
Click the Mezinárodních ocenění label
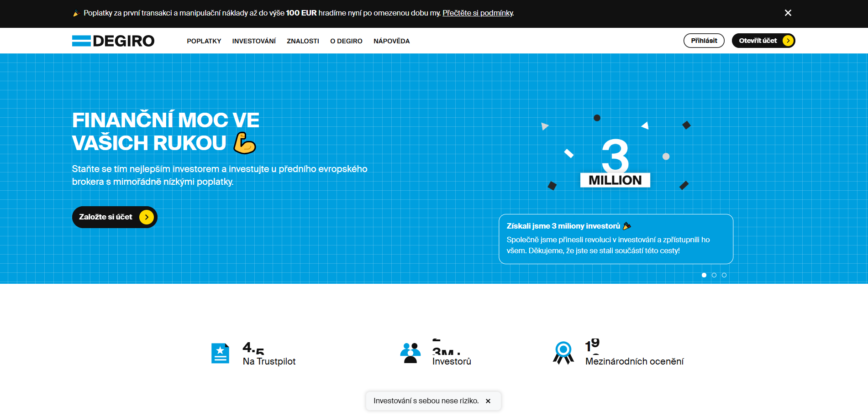(635, 361)
